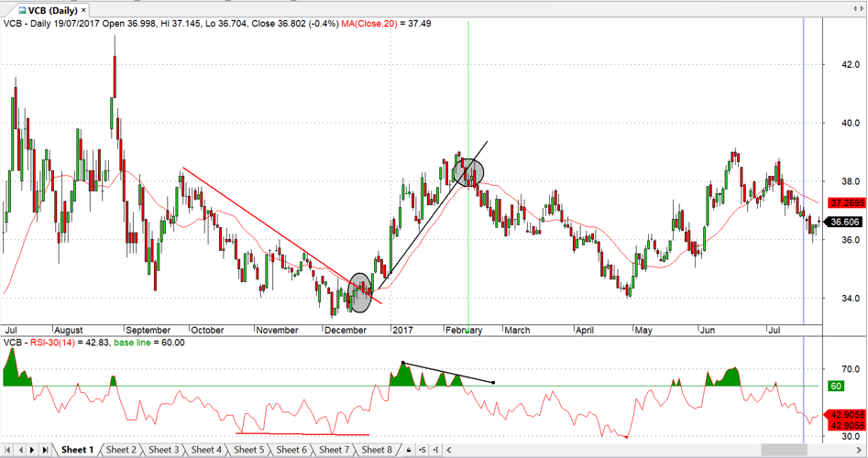Screen dimensions: 868x458
Task: Click the 2017 date axis label
Action: click(402, 331)
